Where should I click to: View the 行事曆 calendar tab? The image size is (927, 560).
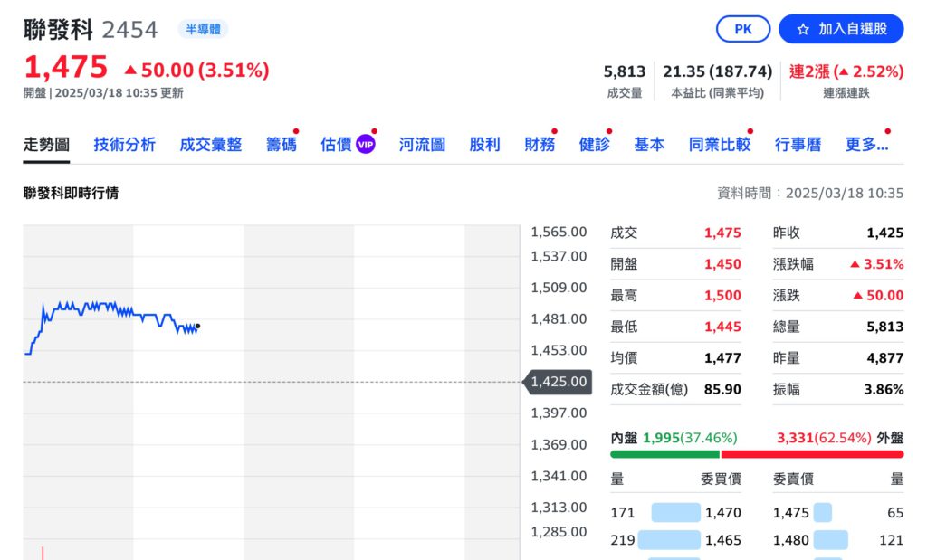point(798,145)
